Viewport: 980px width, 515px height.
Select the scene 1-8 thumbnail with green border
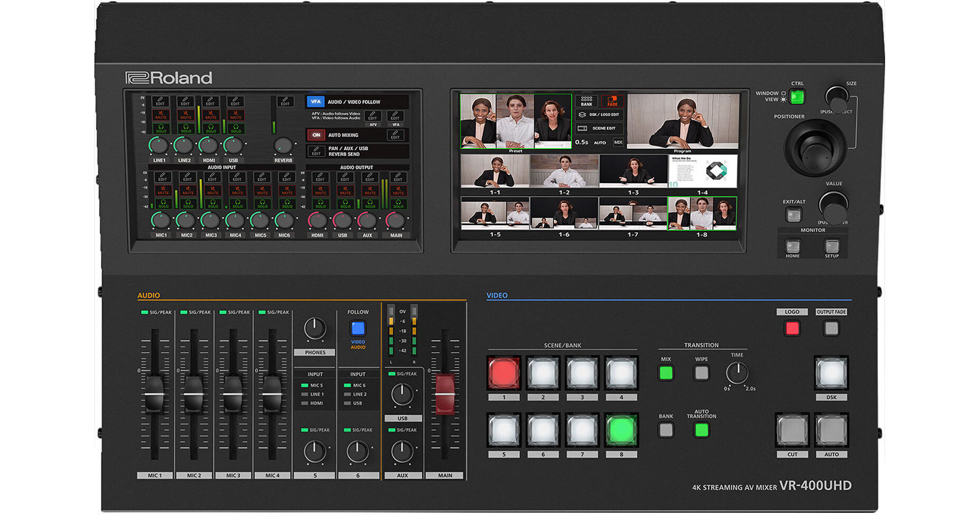pyautogui.click(x=702, y=213)
